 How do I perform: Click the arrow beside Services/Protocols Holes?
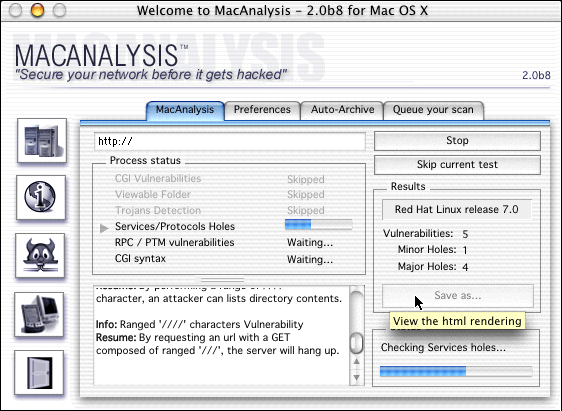click(x=104, y=228)
